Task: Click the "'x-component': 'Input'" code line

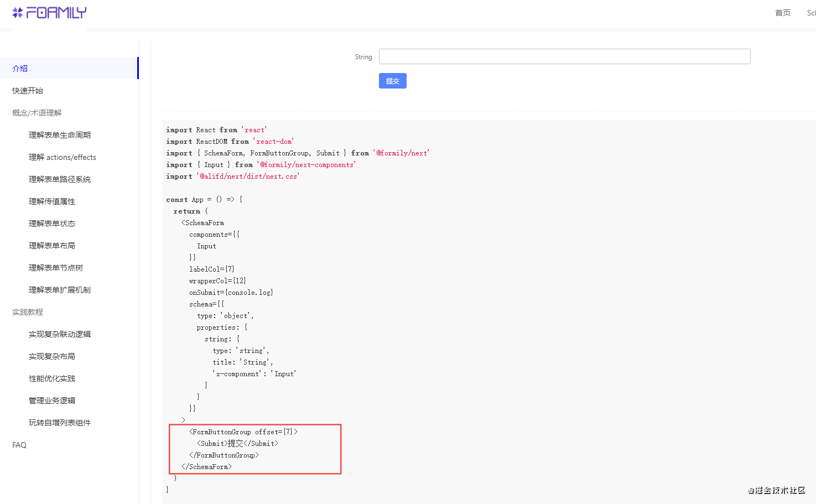Action: click(254, 374)
